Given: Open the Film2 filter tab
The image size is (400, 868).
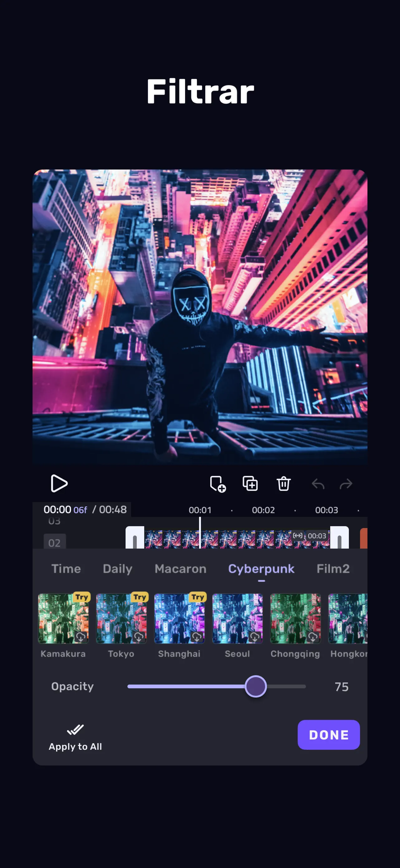Looking at the screenshot, I should [333, 569].
